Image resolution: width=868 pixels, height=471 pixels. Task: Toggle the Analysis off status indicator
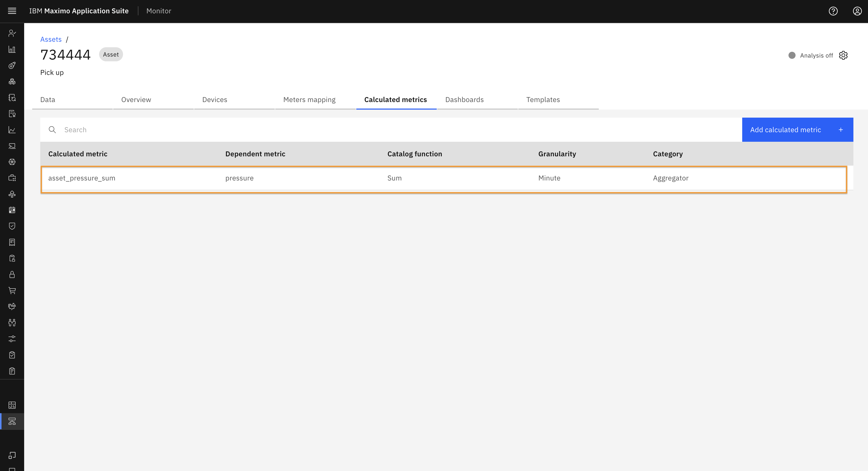pyautogui.click(x=811, y=55)
